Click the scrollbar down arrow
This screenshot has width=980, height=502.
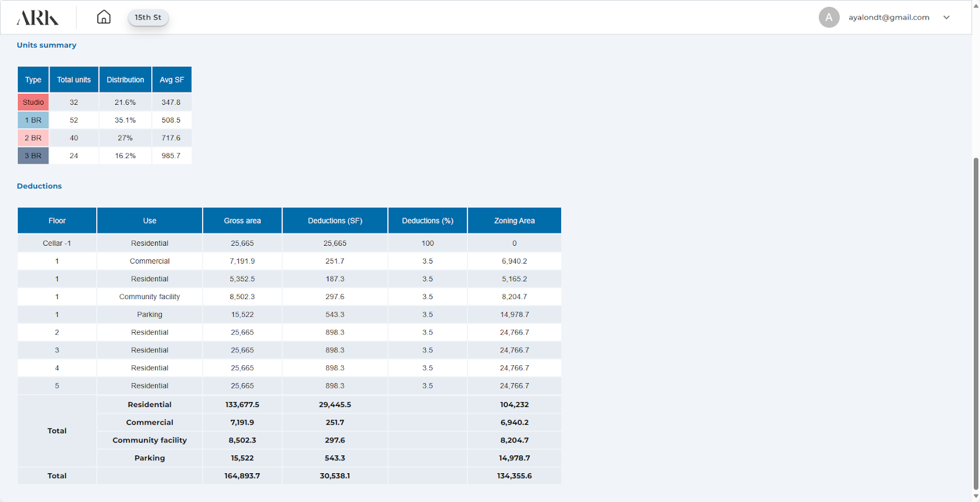tap(976, 496)
